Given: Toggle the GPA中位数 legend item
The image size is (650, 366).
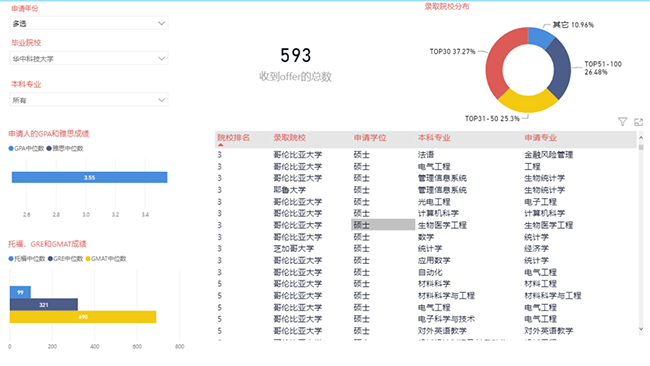Looking at the screenshot, I should [x=26, y=148].
